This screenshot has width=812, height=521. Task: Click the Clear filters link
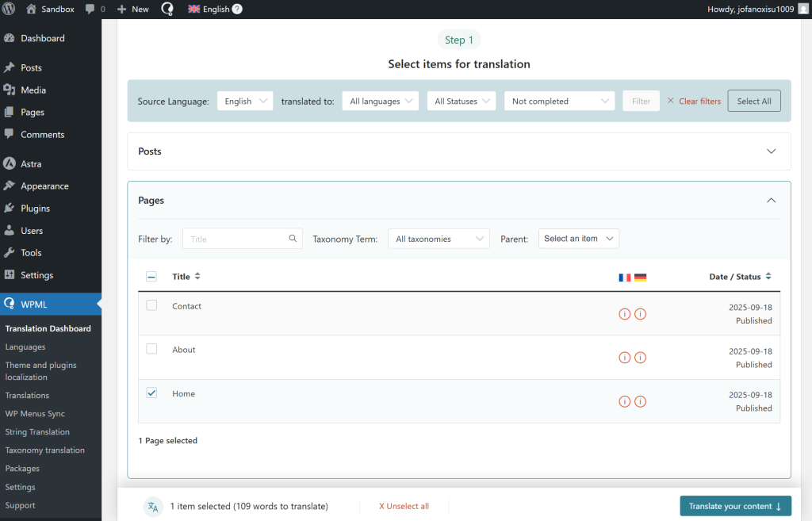(694, 101)
